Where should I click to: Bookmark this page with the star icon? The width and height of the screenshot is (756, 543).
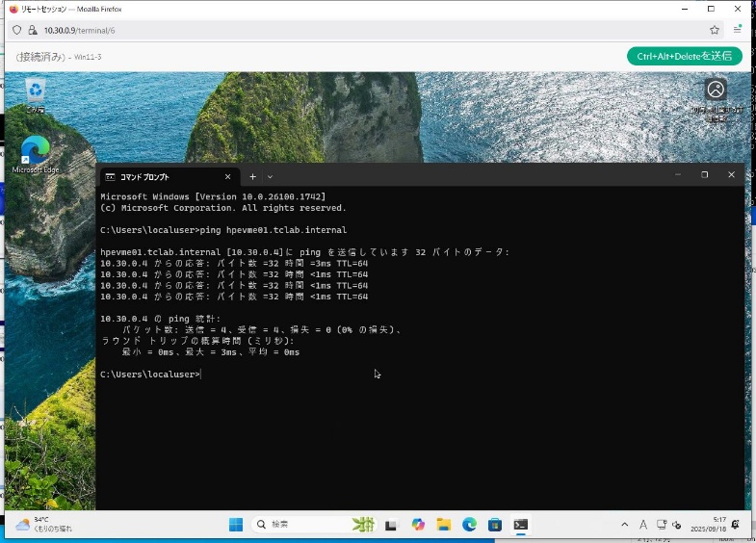715,30
